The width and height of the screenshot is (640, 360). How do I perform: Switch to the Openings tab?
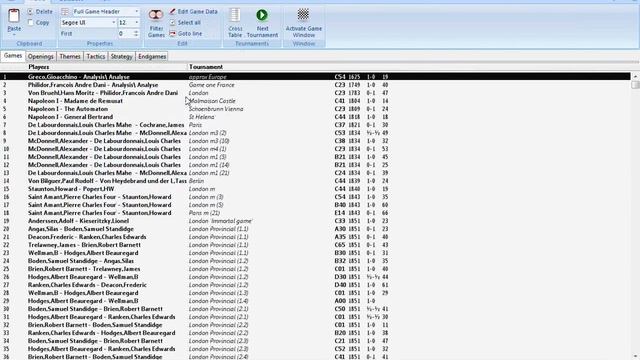[x=41, y=56]
